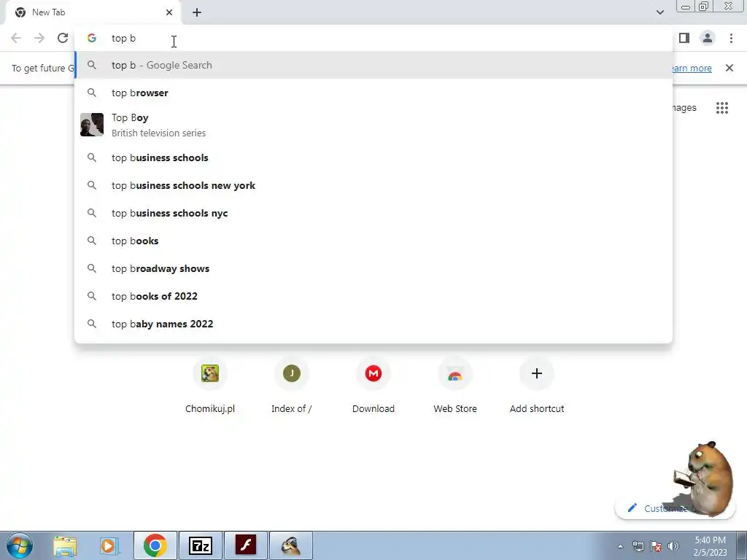Go forward using the forward arrow

tap(39, 38)
